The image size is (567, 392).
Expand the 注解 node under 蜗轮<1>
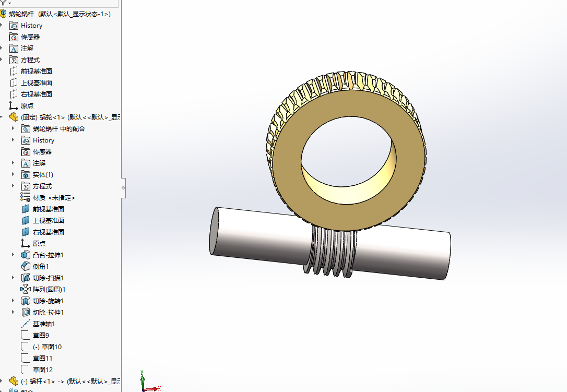[13, 163]
